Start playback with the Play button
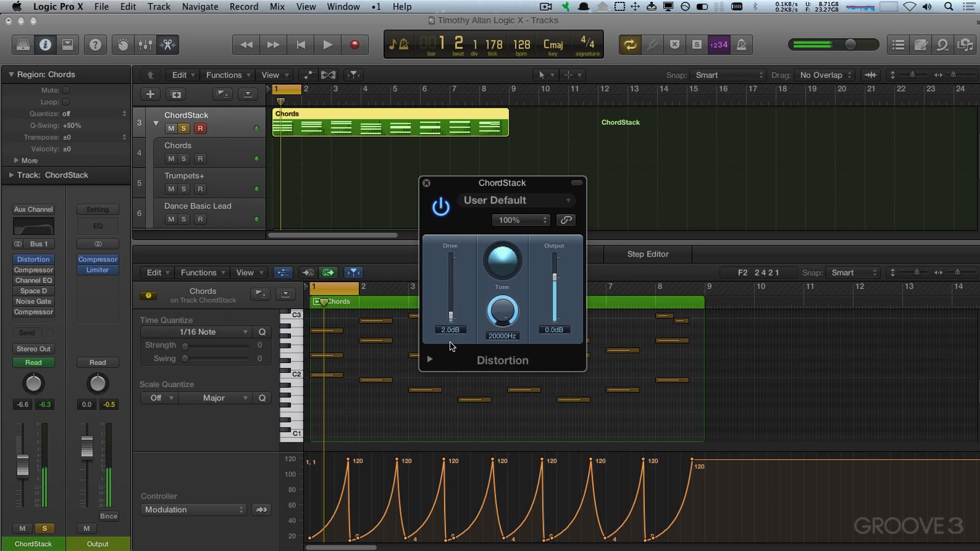 coord(327,45)
